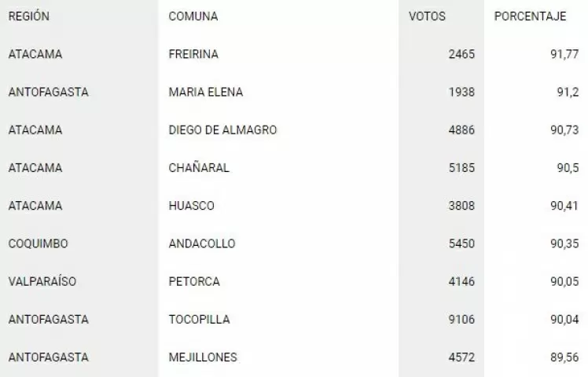This screenshot has width=588, height=377.
Task: Click the VOTOS column header
Action: [x=427, y=16]
